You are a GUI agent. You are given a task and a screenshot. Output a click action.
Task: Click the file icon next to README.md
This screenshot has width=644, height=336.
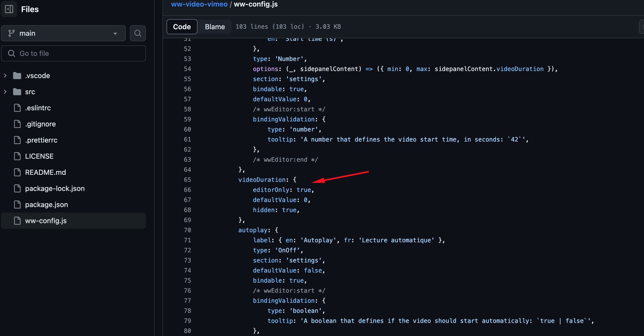point(17,172)
